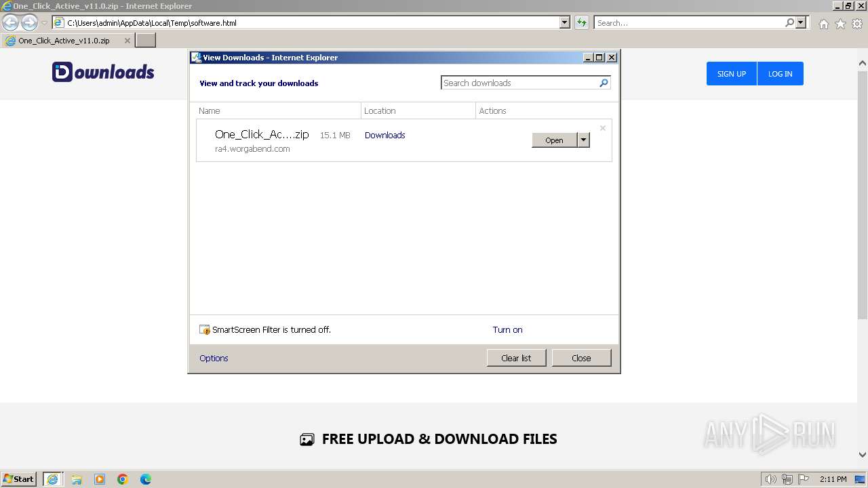Click Clear list button

pyautogui.click(x=516, y=358)
